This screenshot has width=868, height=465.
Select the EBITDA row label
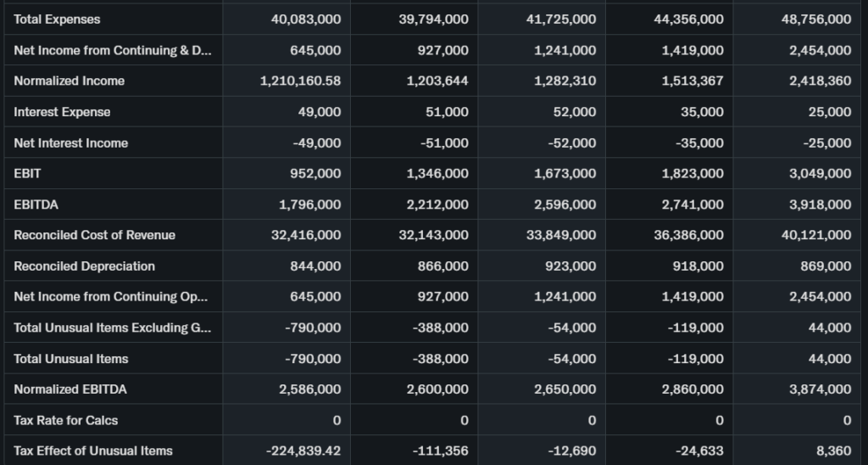click(36, 204)
